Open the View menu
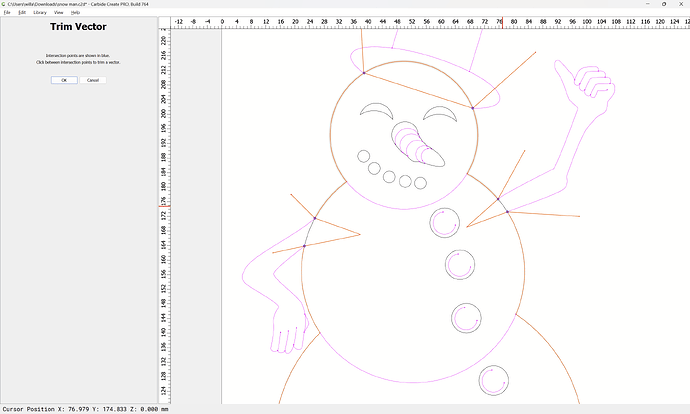This screenshot has height=414, width=690. [x=59, y=12]
